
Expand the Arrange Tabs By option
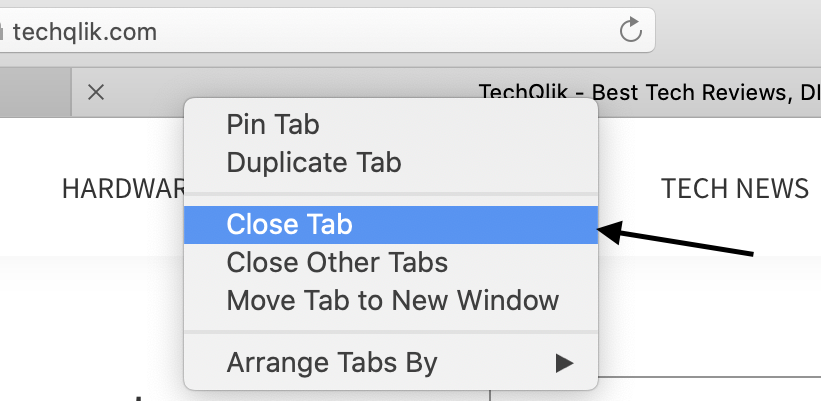pos(391,363)
